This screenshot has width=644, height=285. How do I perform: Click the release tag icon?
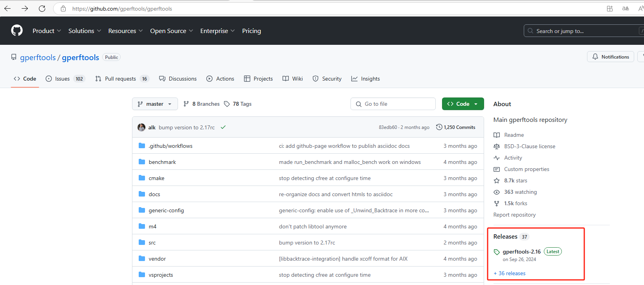pos(497,252)
